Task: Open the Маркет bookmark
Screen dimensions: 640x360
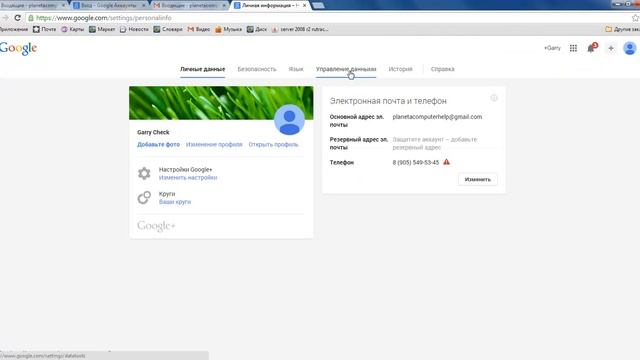Action: click(102, 29)
